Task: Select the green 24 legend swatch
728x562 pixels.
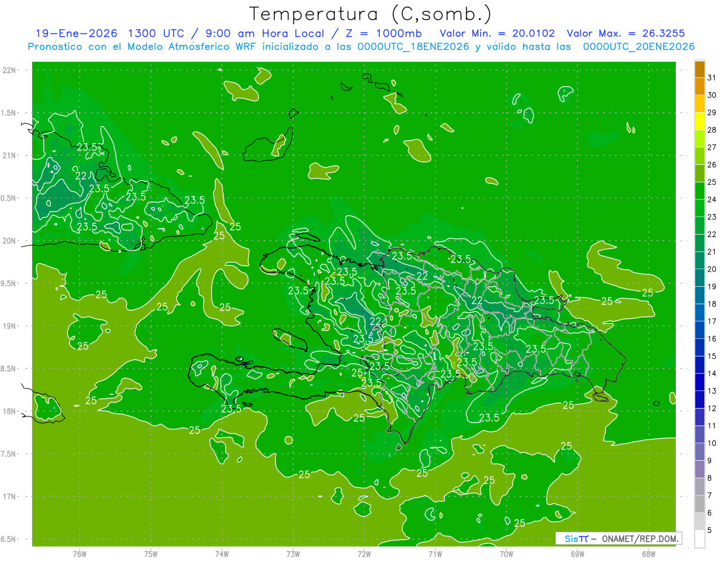Action: (699, 191)
